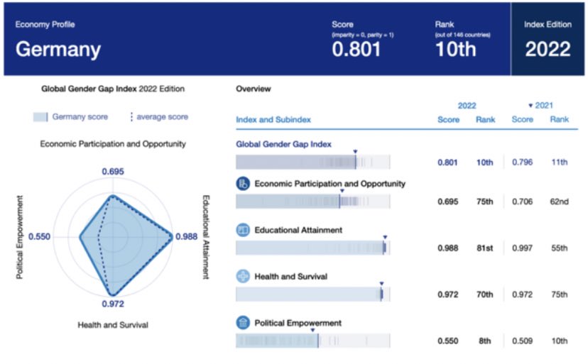The image size is (588, 364).
Task: Select the Global Gender Gap Index row label
Action: (283, 144)
